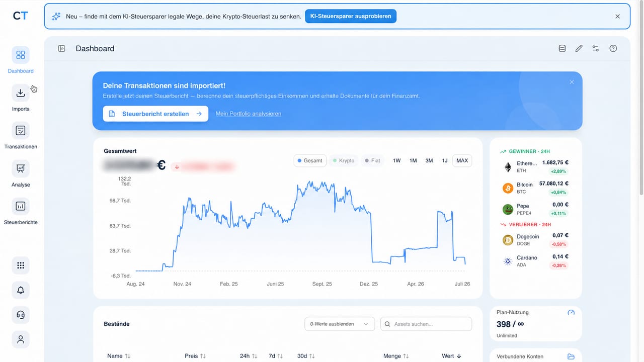Open the support headset icon
Screen dimensions: 644x362
[21, 315]
